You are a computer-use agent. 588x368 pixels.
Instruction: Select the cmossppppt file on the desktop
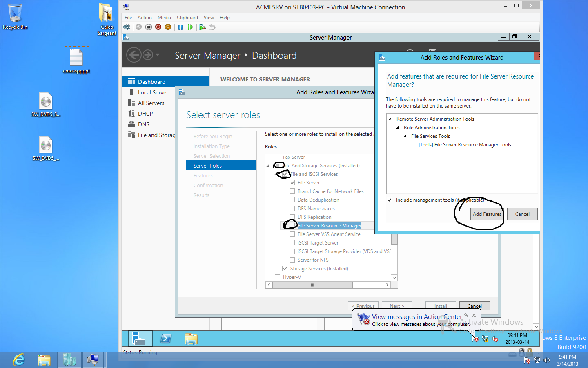click(76, 61)
